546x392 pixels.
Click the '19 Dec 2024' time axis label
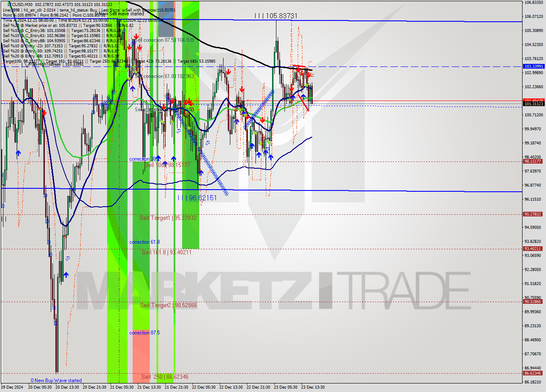click(x=12, y=387)
